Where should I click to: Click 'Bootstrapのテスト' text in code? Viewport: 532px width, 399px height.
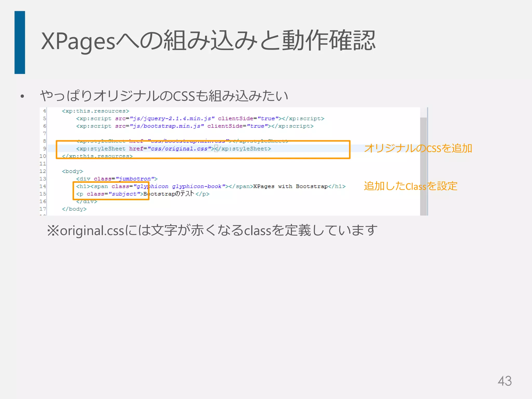coord(169,194)
